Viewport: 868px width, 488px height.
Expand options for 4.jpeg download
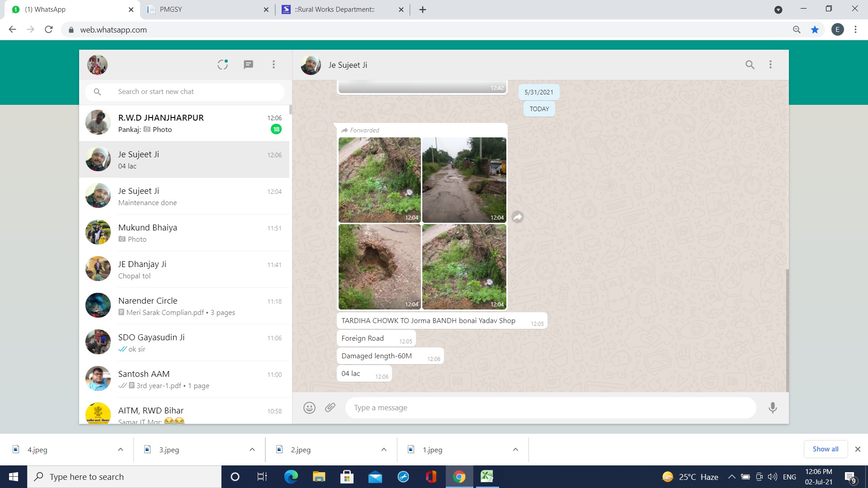[x=120, y=450]
